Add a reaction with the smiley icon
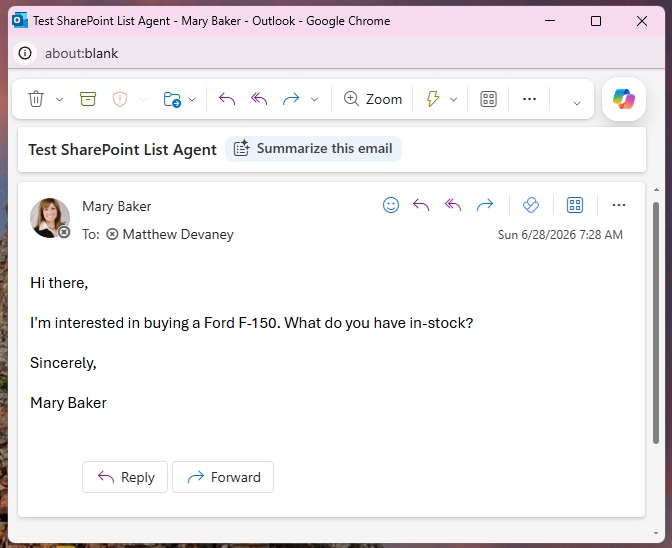 [x=391, y=205]
